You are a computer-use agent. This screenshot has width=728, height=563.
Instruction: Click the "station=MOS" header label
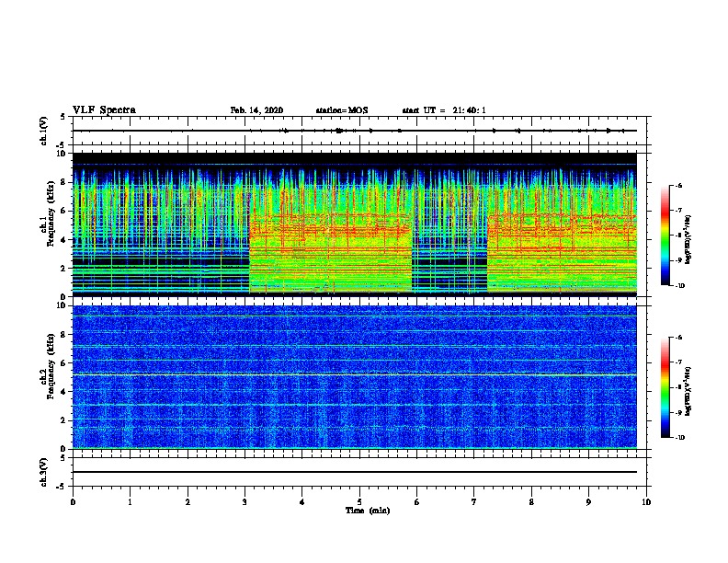tap(342, 110)
